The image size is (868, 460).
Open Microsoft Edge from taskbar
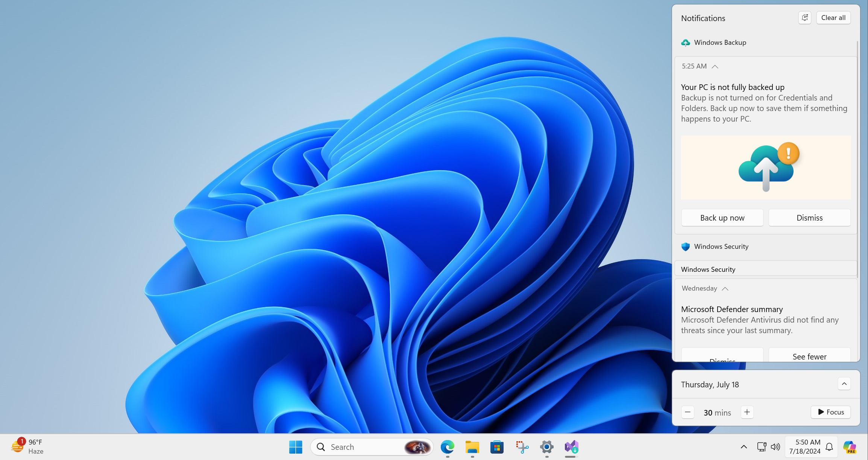[447, 447]
